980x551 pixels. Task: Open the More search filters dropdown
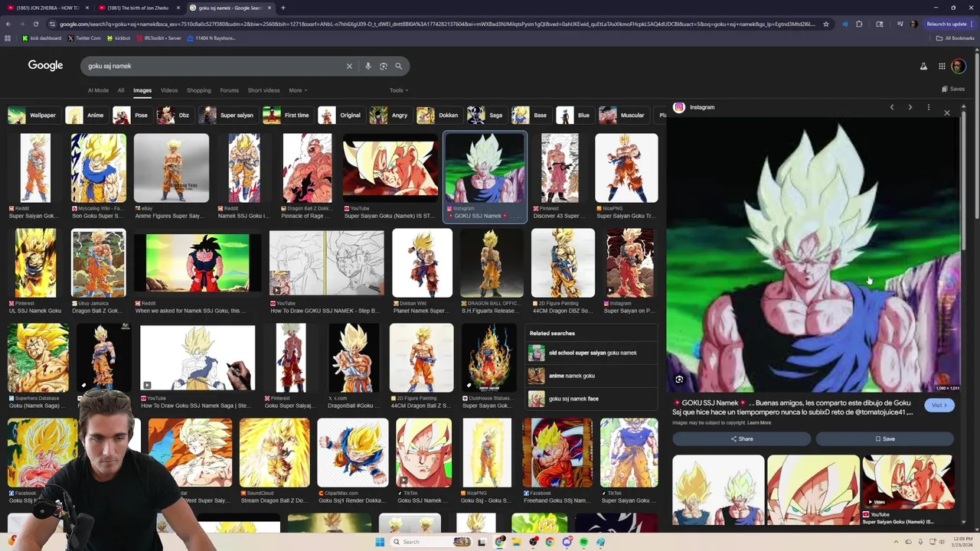pyautogui.click(x=298, y=90)
